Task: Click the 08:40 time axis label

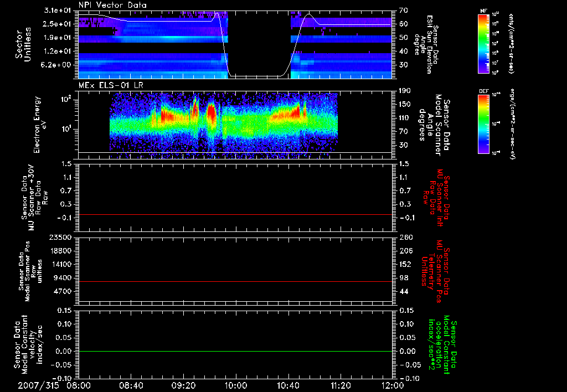Action: (132, 385)
